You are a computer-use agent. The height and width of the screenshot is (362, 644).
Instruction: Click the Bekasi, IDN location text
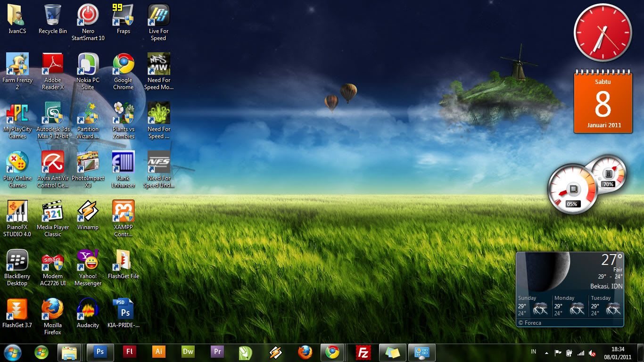[606, 286]
